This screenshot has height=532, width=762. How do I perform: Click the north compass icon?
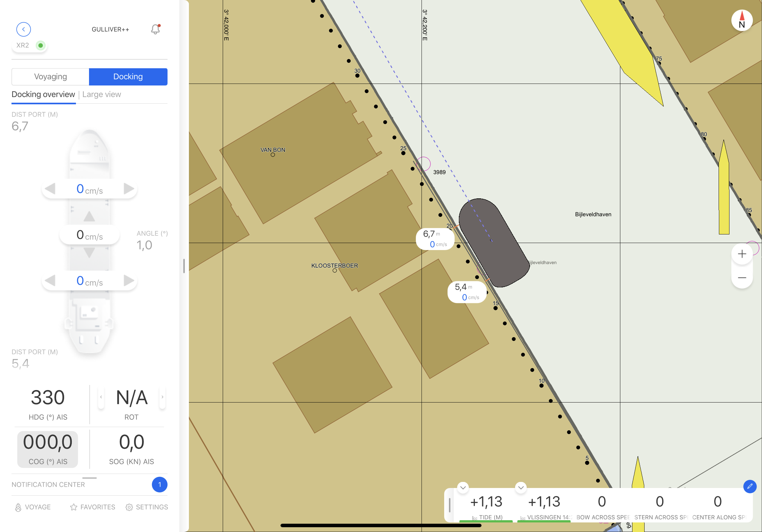point(742,20)
